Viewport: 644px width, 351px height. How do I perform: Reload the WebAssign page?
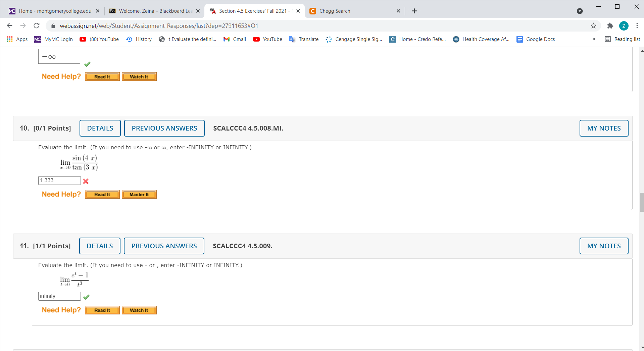[x=37, y=26]
